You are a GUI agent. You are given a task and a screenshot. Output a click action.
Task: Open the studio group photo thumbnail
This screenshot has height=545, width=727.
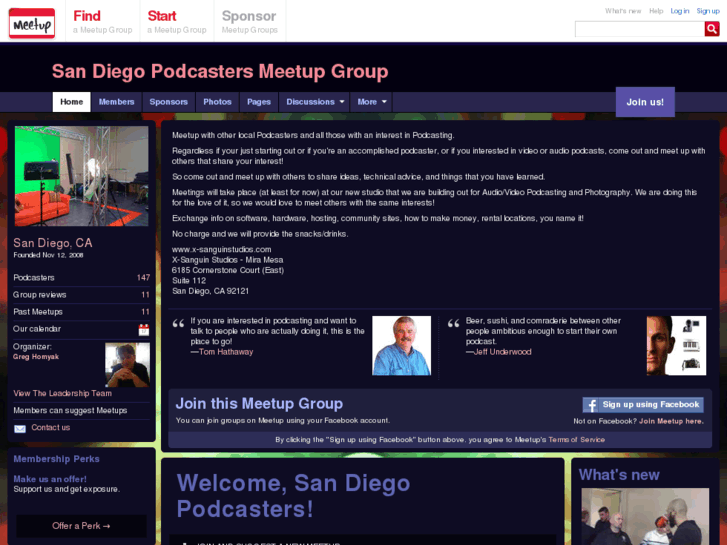coord(82,176)
